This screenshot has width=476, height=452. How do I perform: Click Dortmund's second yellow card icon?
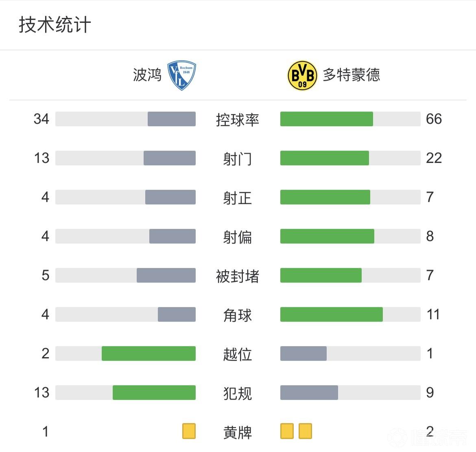(305, 431)
